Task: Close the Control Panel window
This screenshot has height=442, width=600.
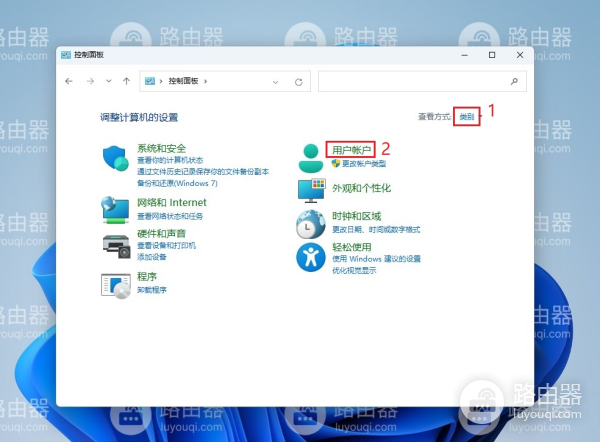Action: click(520, 55)
